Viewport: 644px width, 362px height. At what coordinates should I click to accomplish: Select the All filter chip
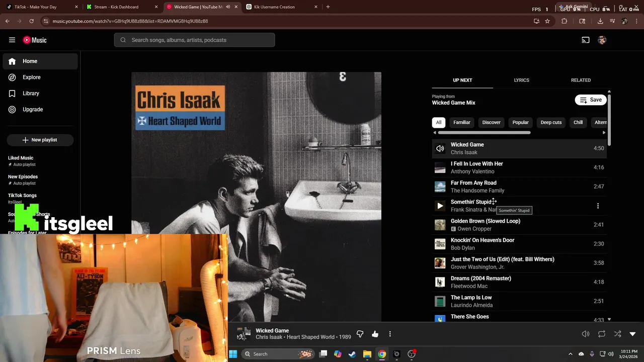(x=439, y=122)
